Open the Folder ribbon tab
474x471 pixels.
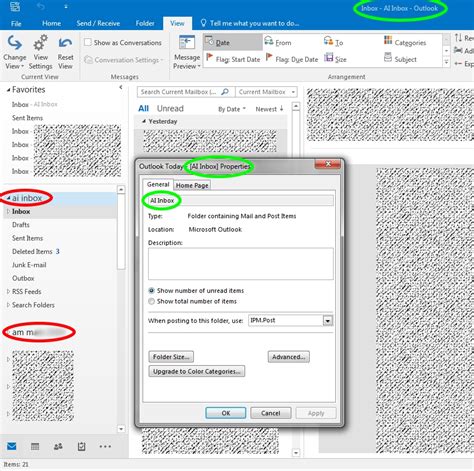[x=145, y=23]
